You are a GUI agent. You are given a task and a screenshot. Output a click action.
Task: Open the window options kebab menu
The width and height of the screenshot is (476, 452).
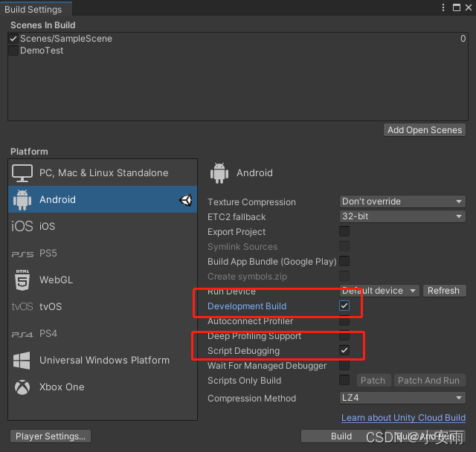[x=443, y=7]
